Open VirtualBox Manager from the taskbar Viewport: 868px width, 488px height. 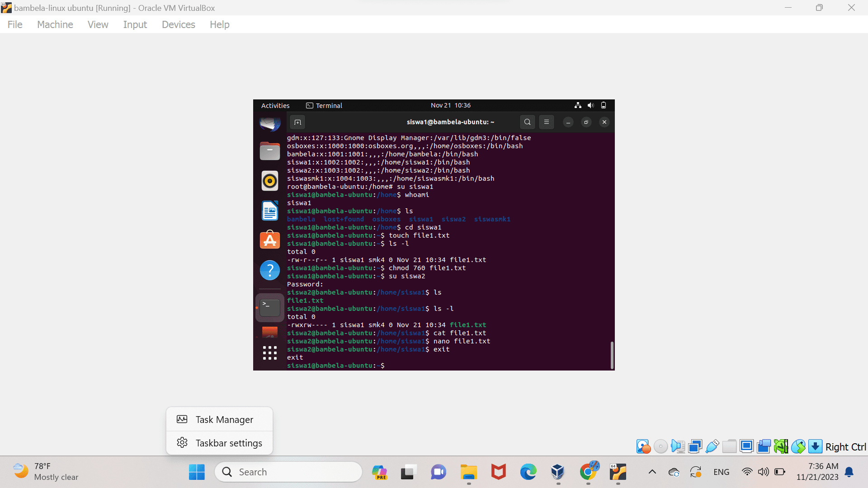coord(558,472)
